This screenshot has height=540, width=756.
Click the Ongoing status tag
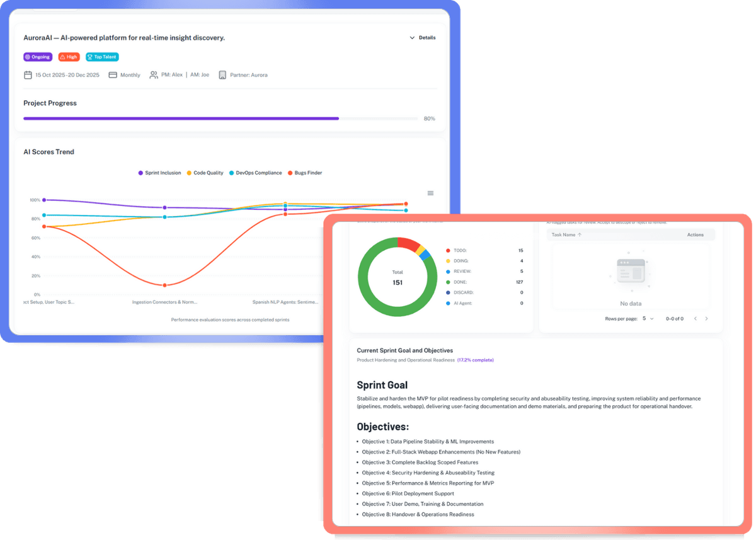(x=38, y=57)
